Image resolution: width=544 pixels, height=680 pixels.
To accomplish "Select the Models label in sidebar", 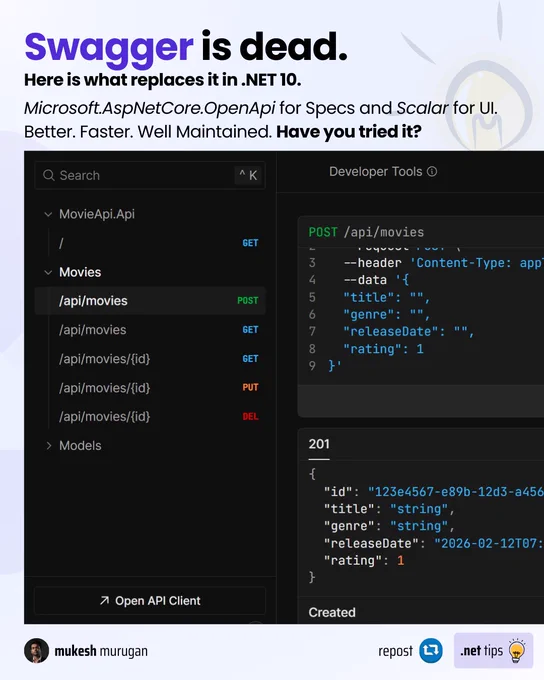I will click(x=80, y=445).
